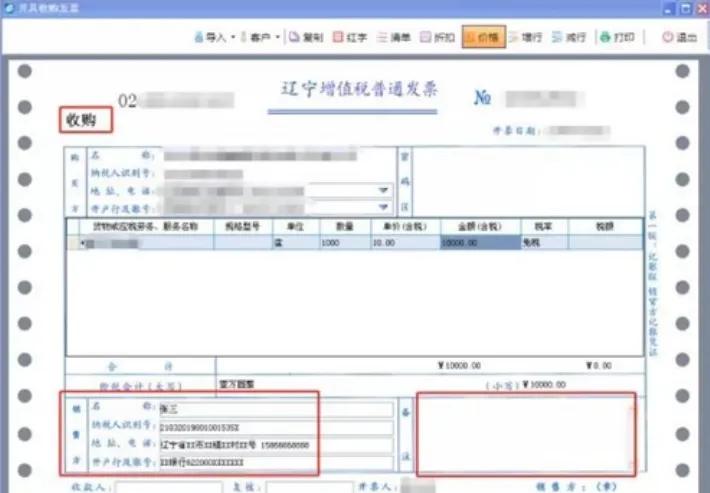
Task: Expand the 客户 dropdown arrow
Action: (x=278, y=37)
